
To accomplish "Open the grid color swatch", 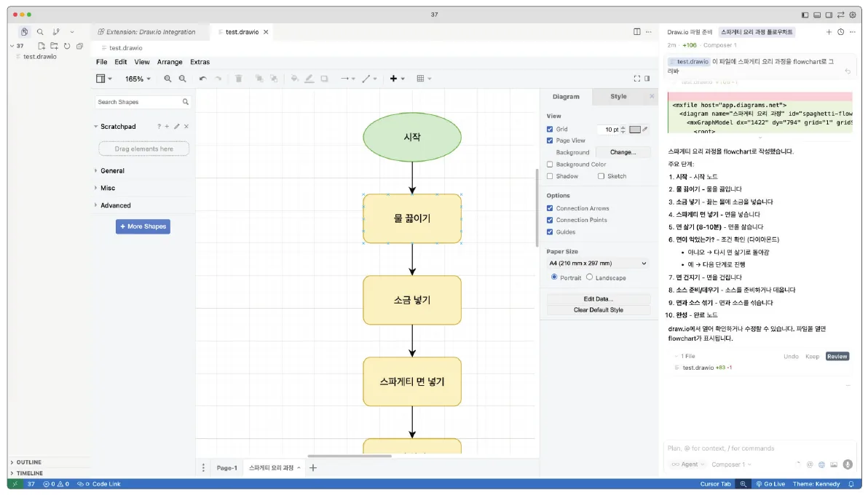I will point(635,130).
